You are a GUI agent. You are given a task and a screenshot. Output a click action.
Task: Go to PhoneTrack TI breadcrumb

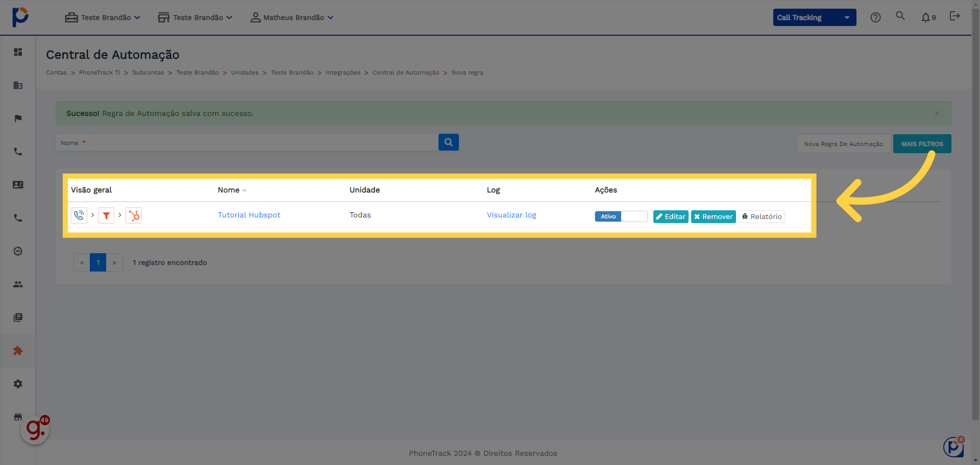pyautogui.click(x=100, y=72)
